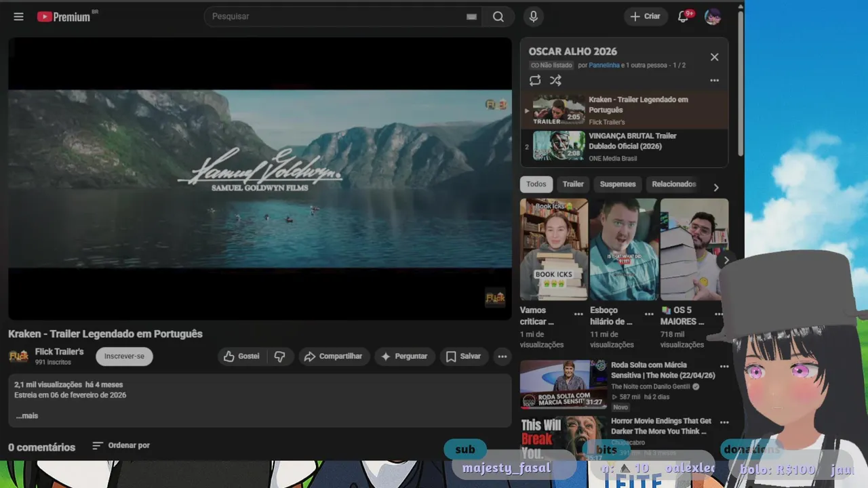This screenshot has width=868, height=488.
Task: Expand description with ...mais
Action: [x=27, y=415]
